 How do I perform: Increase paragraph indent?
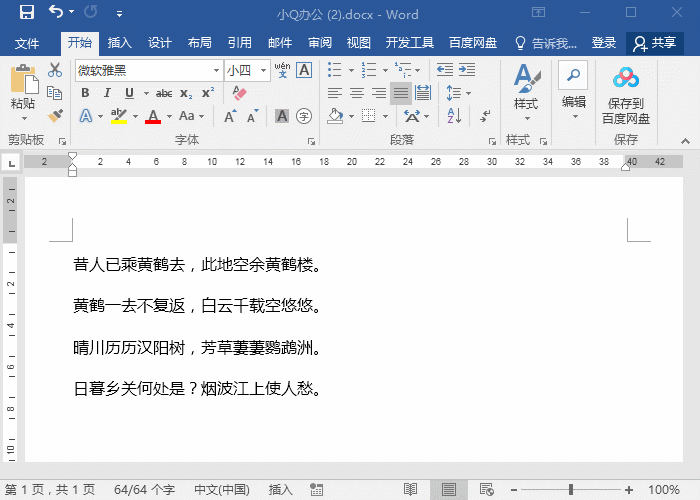(467, 70)
